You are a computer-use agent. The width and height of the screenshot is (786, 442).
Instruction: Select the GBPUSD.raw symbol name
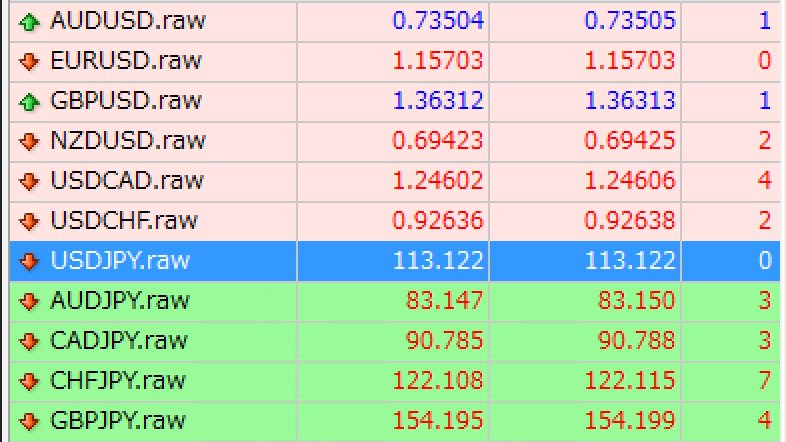click(126, 101)
